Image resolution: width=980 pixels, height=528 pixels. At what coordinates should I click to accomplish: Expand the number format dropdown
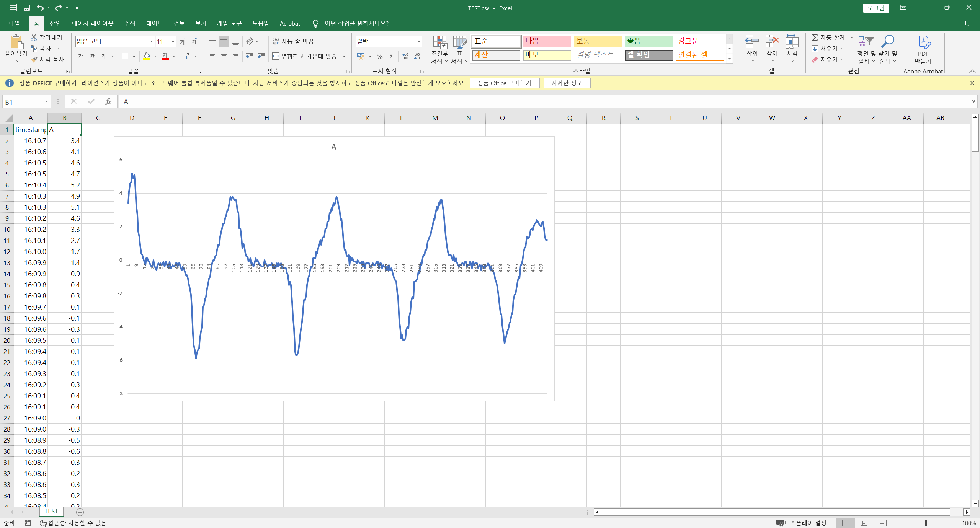point(418,41)
